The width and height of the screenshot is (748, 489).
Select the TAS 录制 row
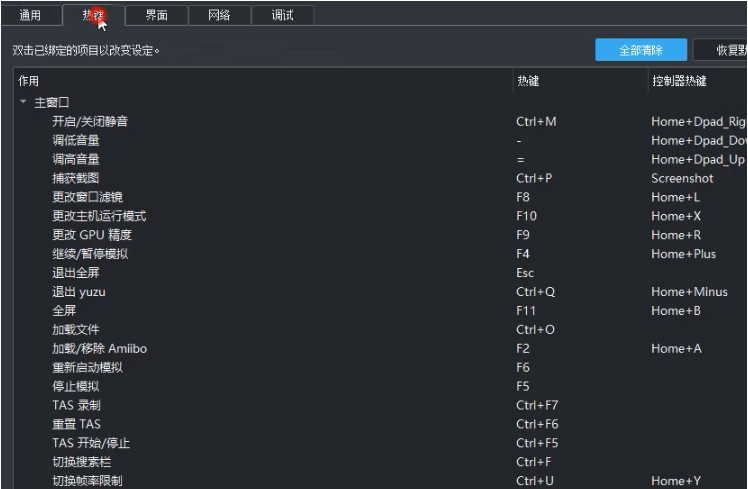(x=76, y=405)
